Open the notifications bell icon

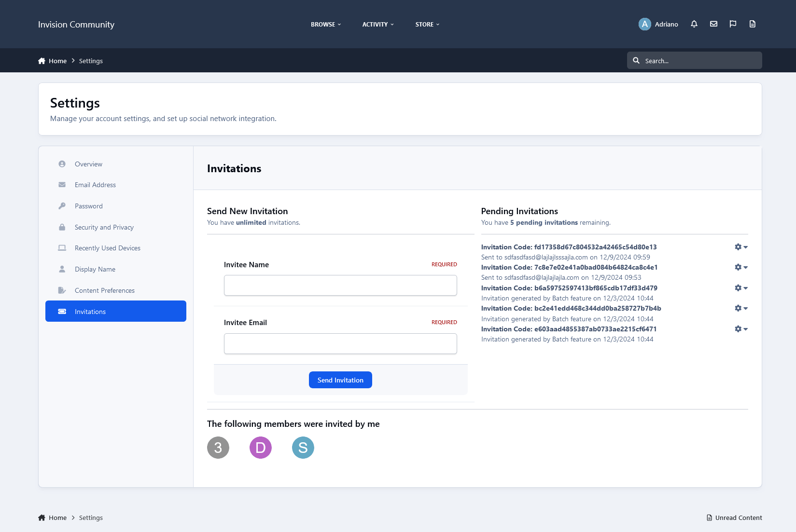tap(694, 24)
